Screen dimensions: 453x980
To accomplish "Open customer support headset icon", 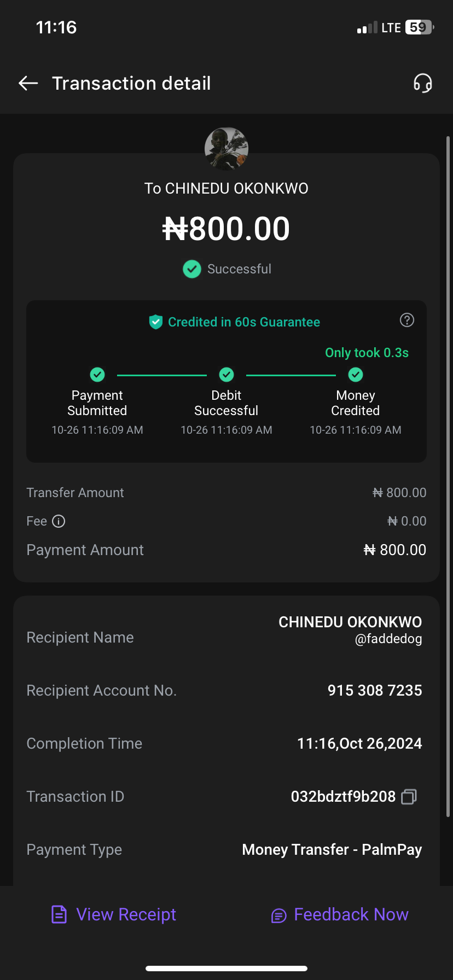I will tap(422, 83).
